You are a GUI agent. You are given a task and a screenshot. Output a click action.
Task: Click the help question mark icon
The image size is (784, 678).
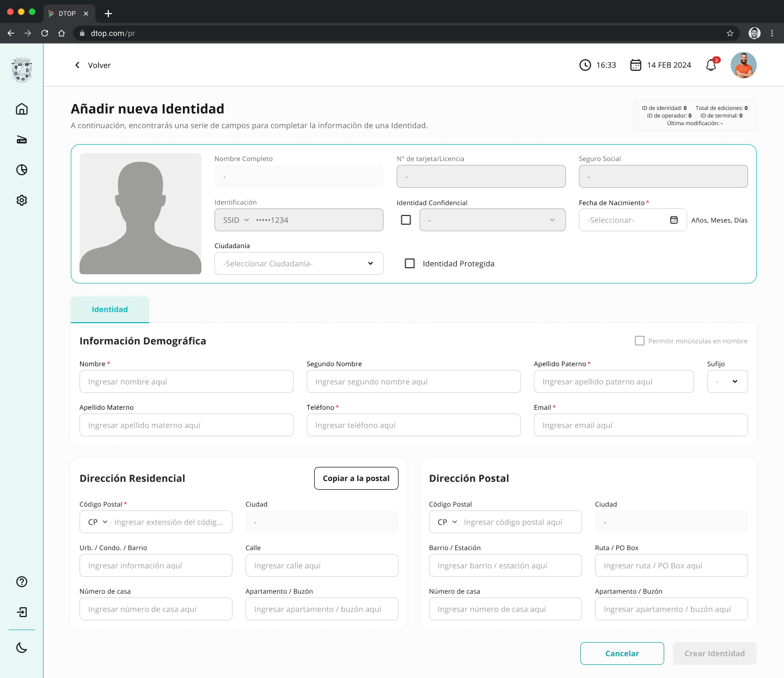click(22, 582)
